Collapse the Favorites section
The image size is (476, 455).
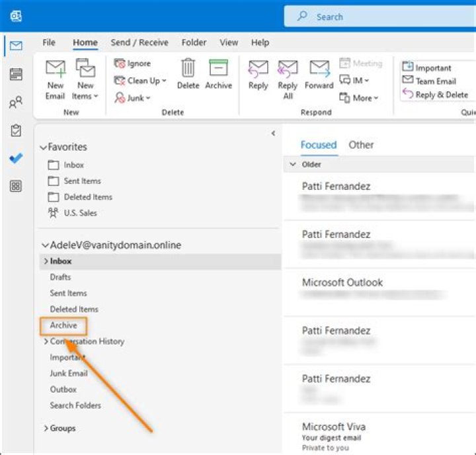[44, 147]
